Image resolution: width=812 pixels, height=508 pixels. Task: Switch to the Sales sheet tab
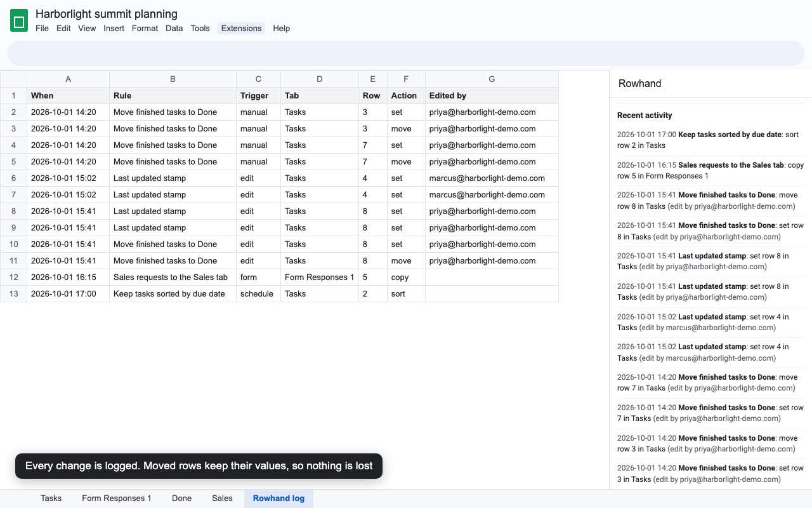tap(222, 498)
